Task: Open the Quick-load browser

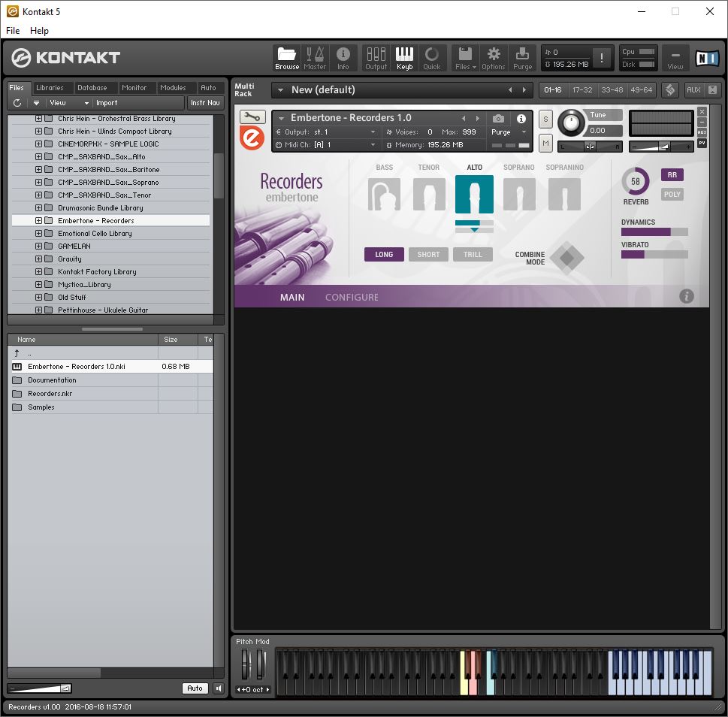Action: 432,58
